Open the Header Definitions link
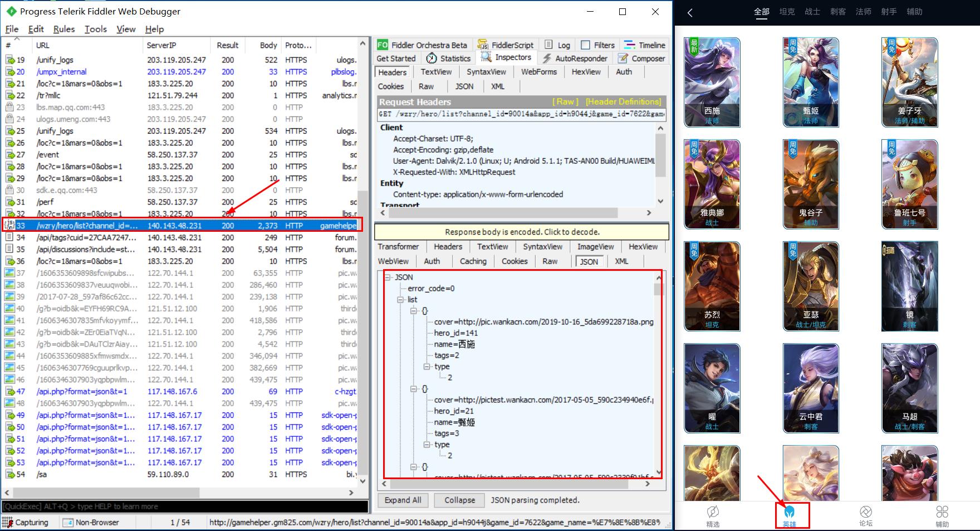980x531 pixels. (624, 101)
